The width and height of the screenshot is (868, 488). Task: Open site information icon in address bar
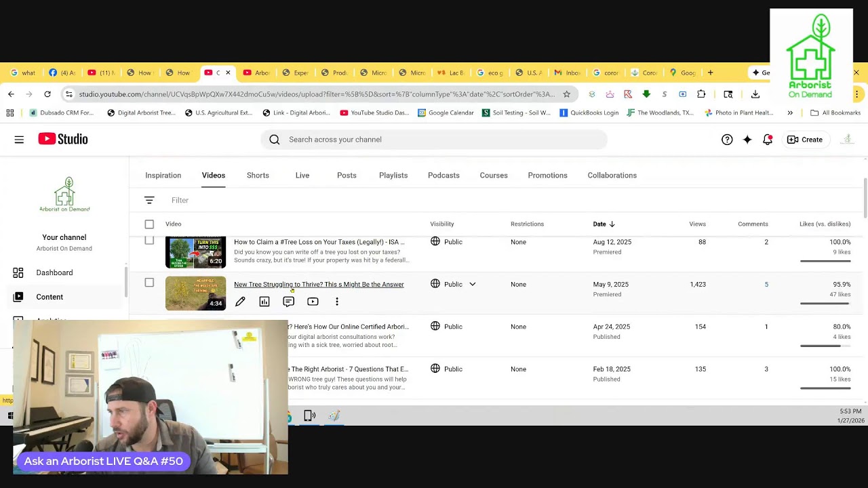coord(68,94)
